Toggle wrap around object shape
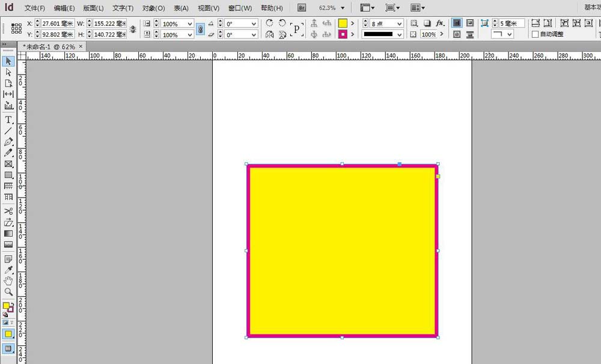Image resolution: width=601 pixels, height=364 pixels. (x=457, y=34)
